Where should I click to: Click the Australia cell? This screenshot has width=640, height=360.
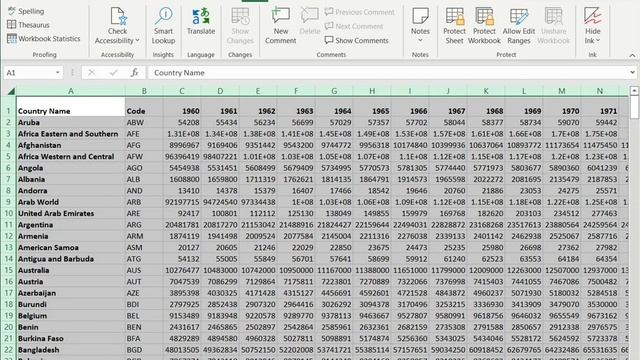(x=71, y=270)
